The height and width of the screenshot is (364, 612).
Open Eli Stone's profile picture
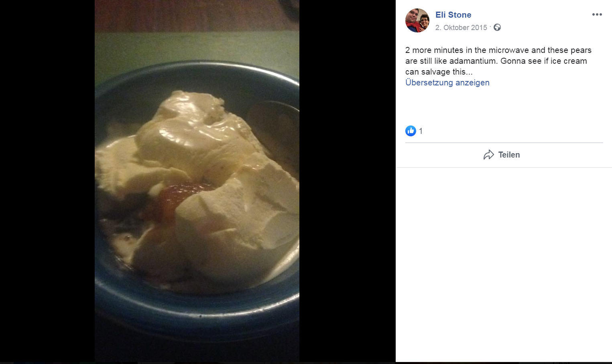417,20
